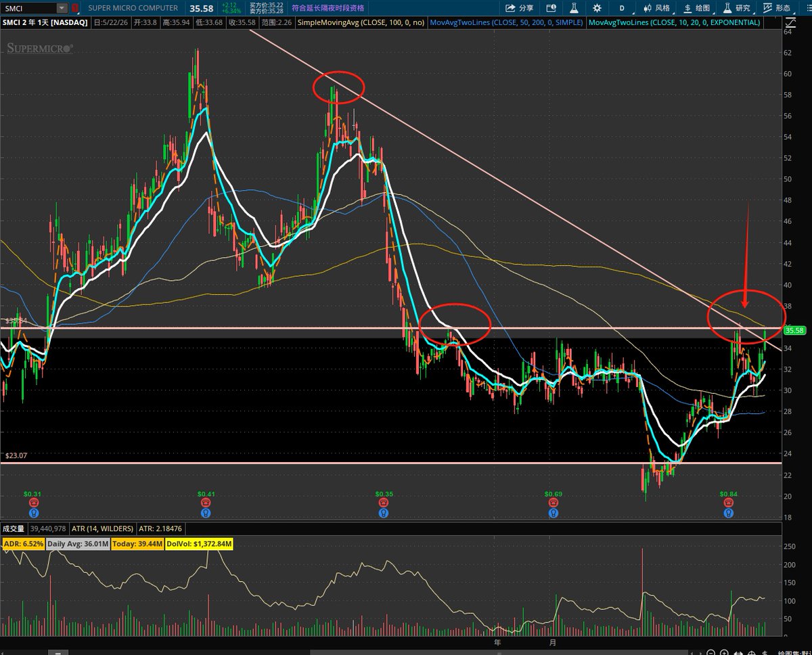Click the 开:33.8 open price readout

click(145, 22)
